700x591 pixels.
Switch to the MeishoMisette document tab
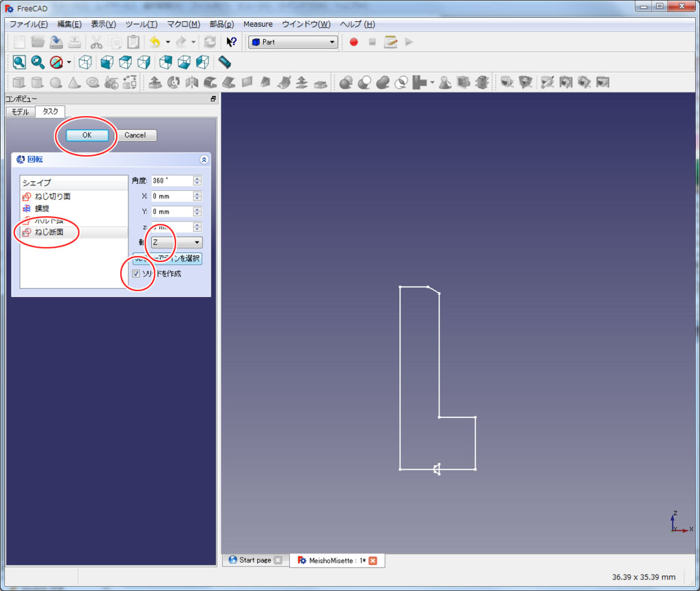point(337,560)
